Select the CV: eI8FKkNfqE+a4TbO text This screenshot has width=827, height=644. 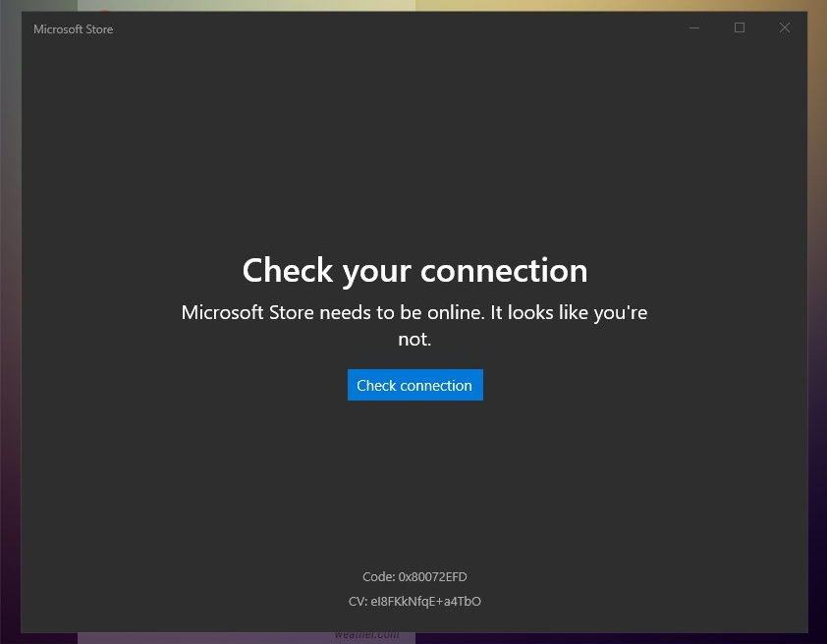[x=414, y=602]
